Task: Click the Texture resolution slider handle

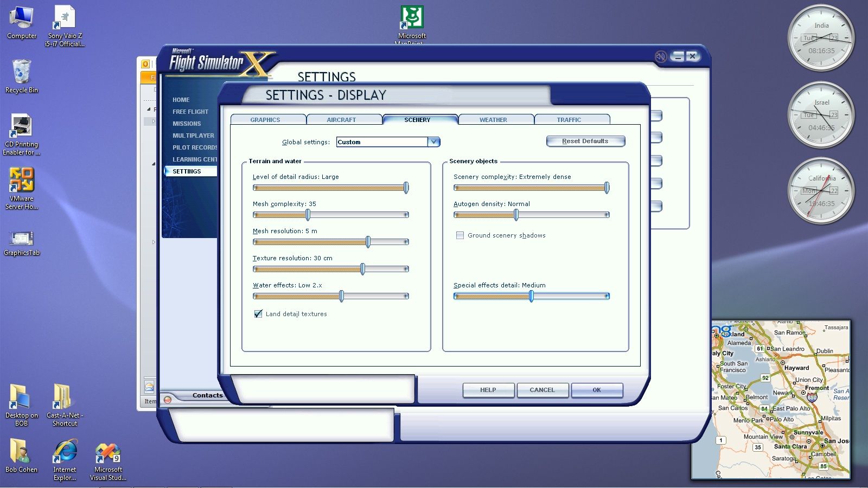Action: tap(362, 269)
